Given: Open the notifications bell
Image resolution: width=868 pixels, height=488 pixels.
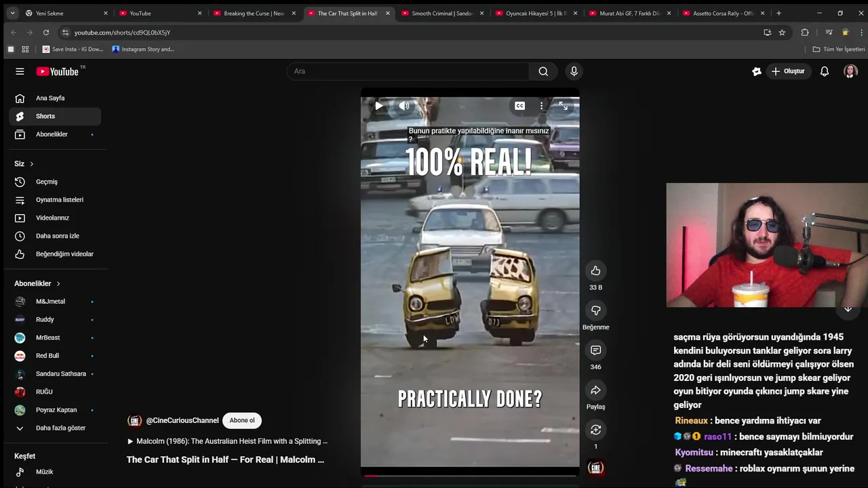Looking at the screenshot, I should point(825,71).
